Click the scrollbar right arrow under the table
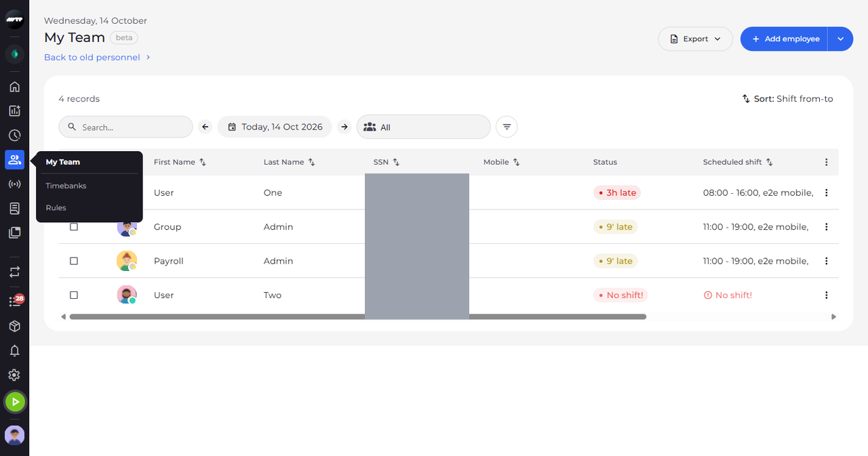The height and width of the screenshot is (456, 868). [833, 316]
